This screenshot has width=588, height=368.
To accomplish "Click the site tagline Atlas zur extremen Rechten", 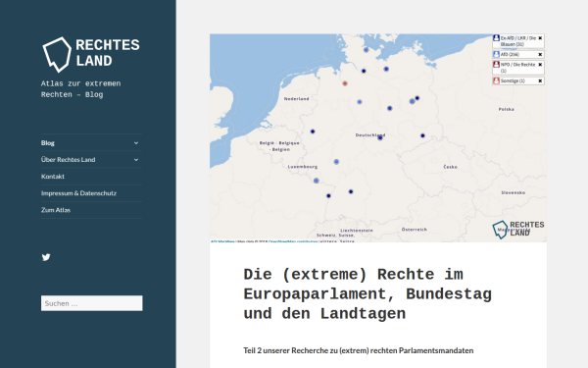I will pos(81,89).
